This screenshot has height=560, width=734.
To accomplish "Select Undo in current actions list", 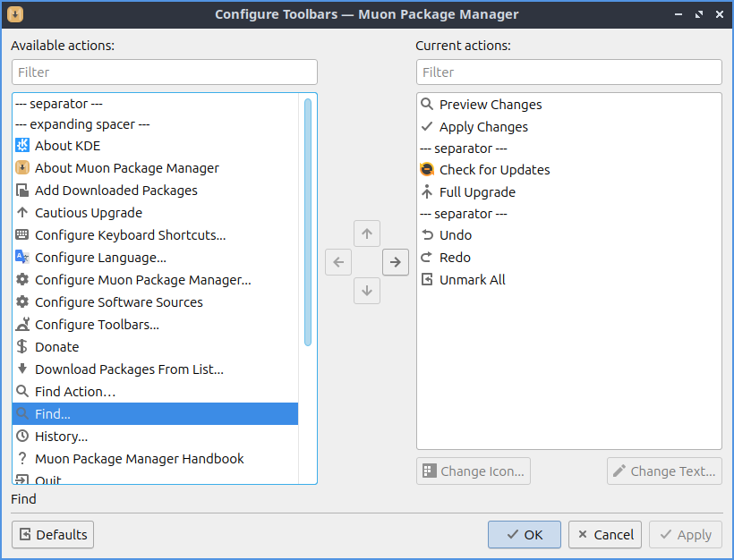I will (455, 235).
